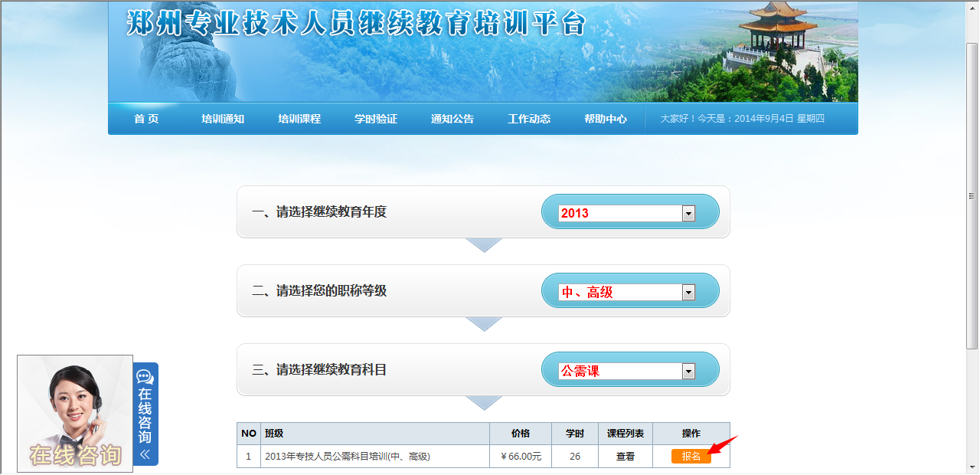The image size is (980, 475).
Task: Open 通知公告 navigation item
Action: (452, 119)
